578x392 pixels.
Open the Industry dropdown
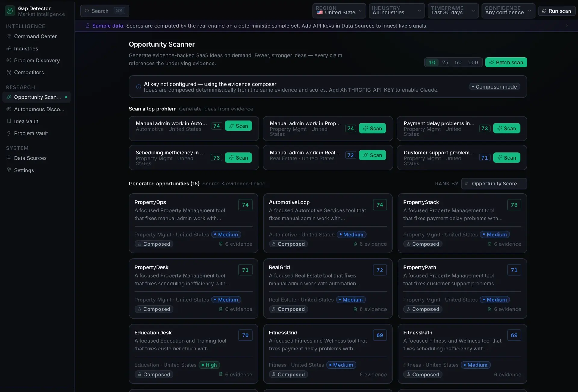click(397, 11)
